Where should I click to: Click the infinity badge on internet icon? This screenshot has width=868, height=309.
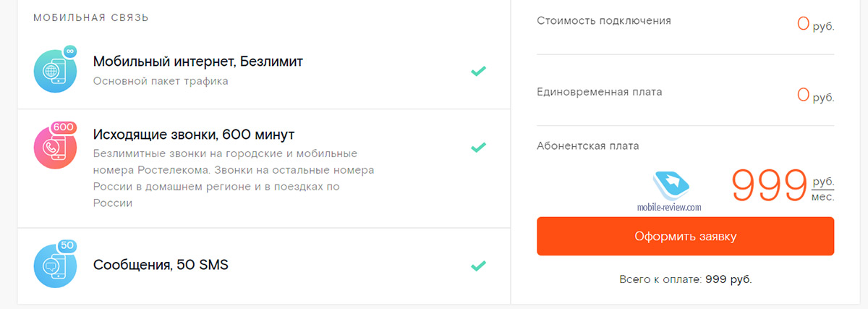pyautogui.click(x=69, y=51)
